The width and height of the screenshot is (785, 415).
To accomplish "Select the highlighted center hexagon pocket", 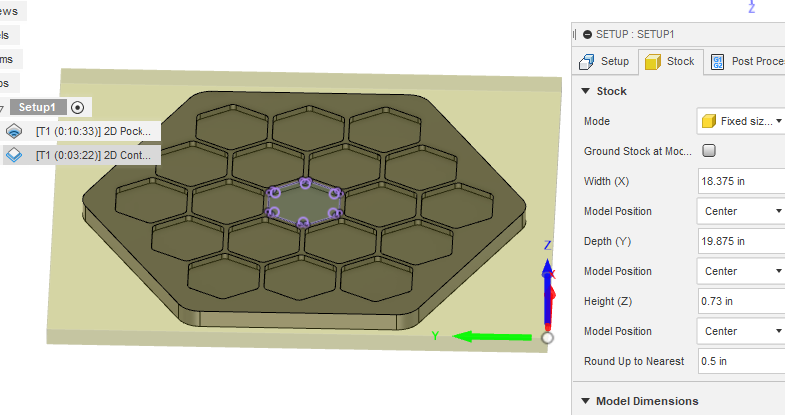I will click(x=304, y=203).
